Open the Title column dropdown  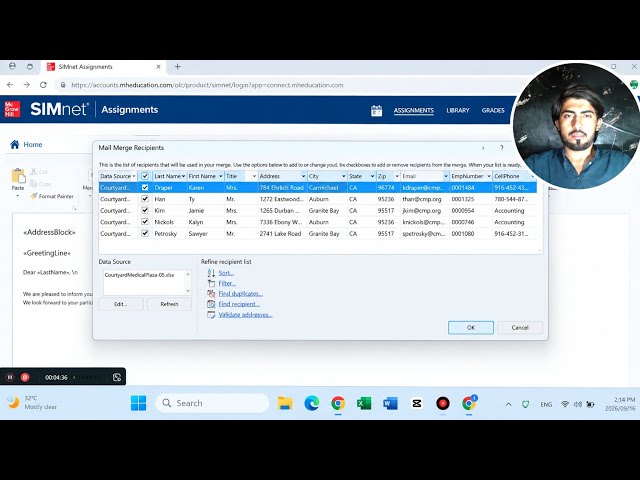[254, 176]
